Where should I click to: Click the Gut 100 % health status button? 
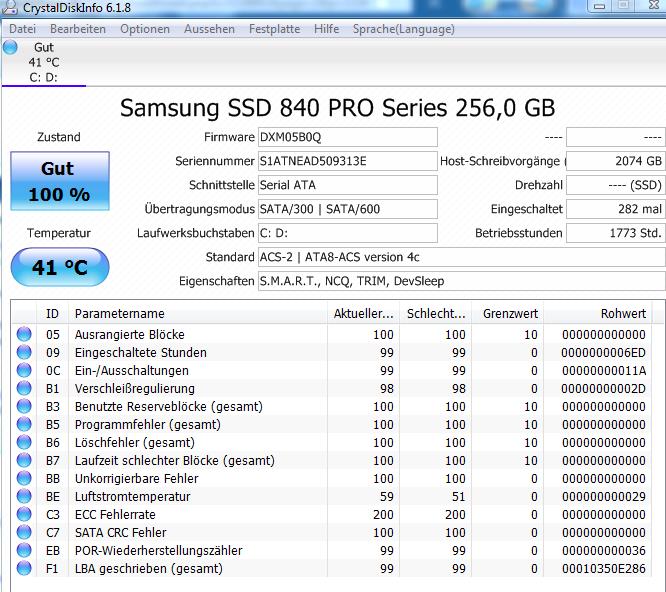coord(60,181)
